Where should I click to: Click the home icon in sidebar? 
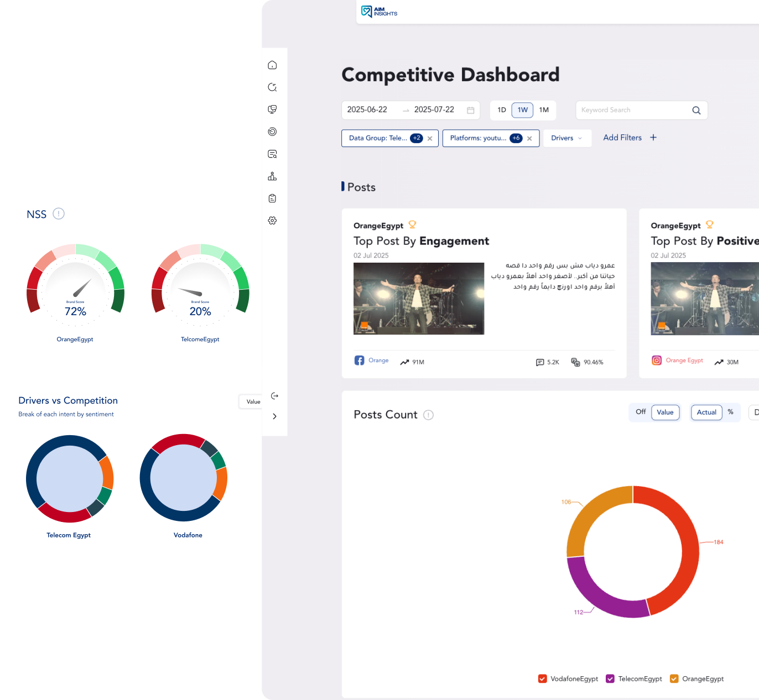(272, 65)
